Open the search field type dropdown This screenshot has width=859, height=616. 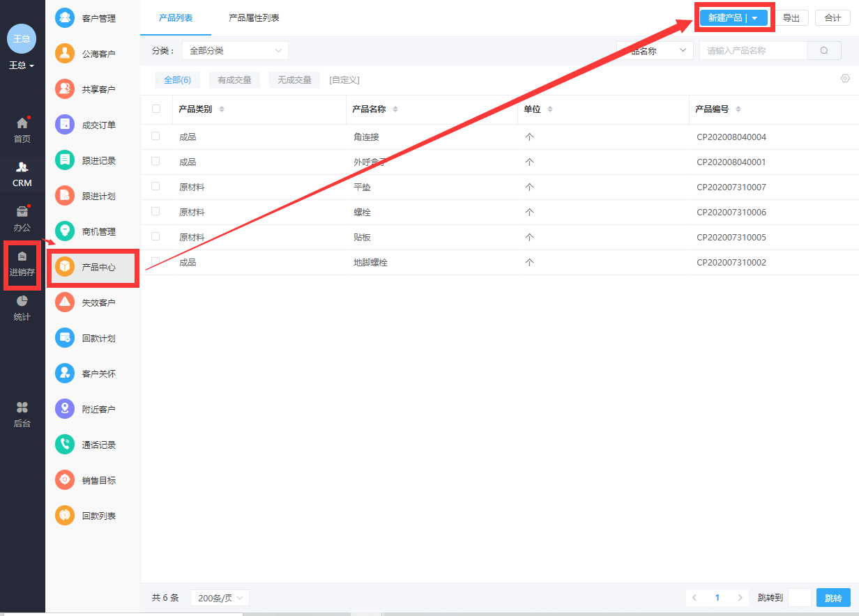coord(655,51)
